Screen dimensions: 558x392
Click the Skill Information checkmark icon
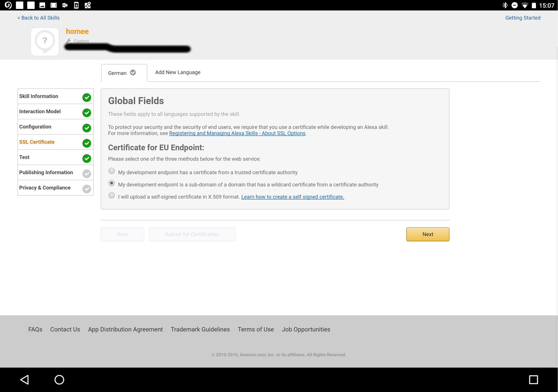87,97
